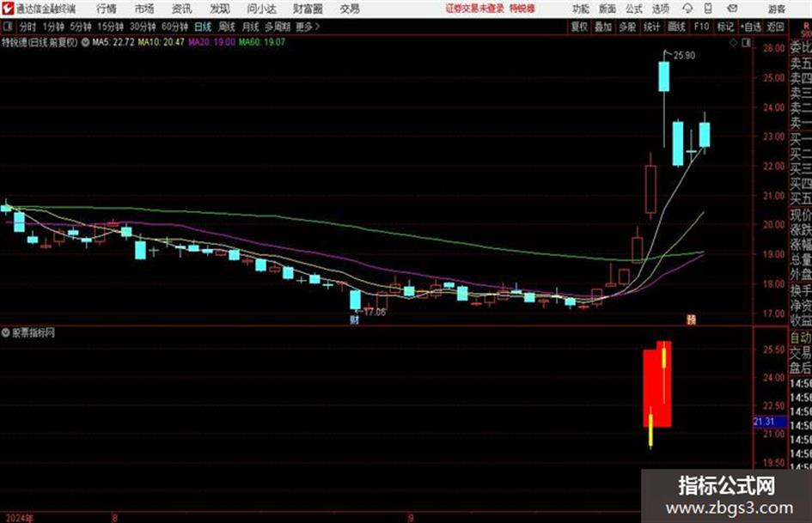This screenshot has height=523, width=812.
Task: Click the 21.31 highlighted price value
Action: tap(764, 422)
